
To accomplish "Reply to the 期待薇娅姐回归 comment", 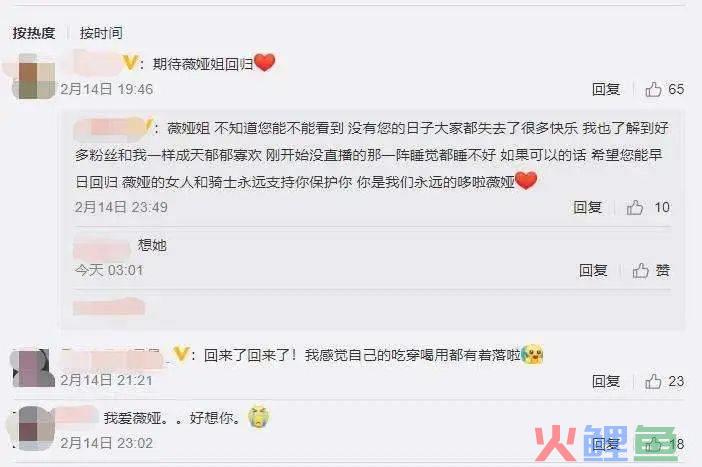I will click(x=606, y=89).
